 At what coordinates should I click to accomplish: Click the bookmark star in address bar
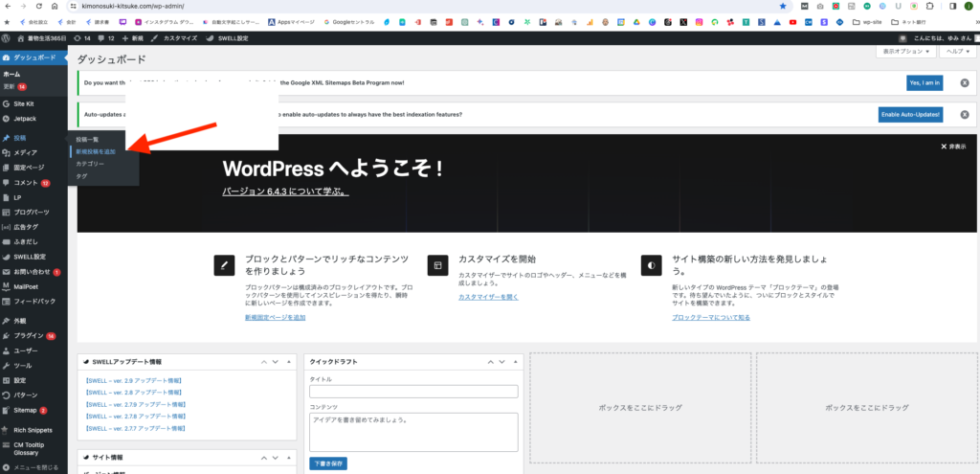pyautogui.click(x=782, y=6)
